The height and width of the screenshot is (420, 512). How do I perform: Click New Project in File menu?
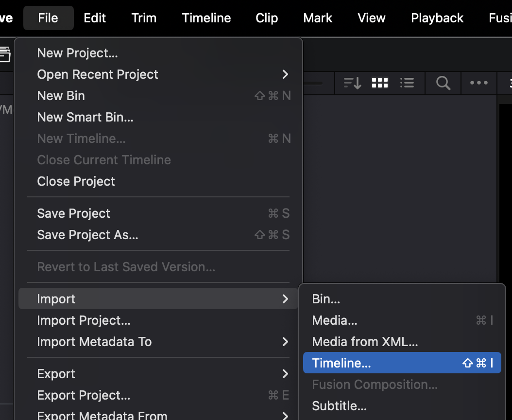coord(78,53)
